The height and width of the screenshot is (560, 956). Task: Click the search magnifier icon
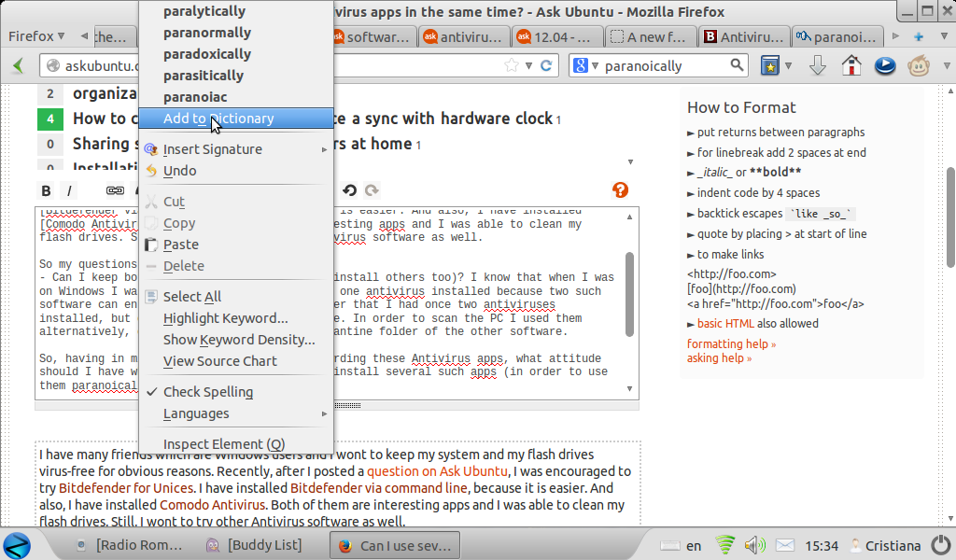(737, 65)
